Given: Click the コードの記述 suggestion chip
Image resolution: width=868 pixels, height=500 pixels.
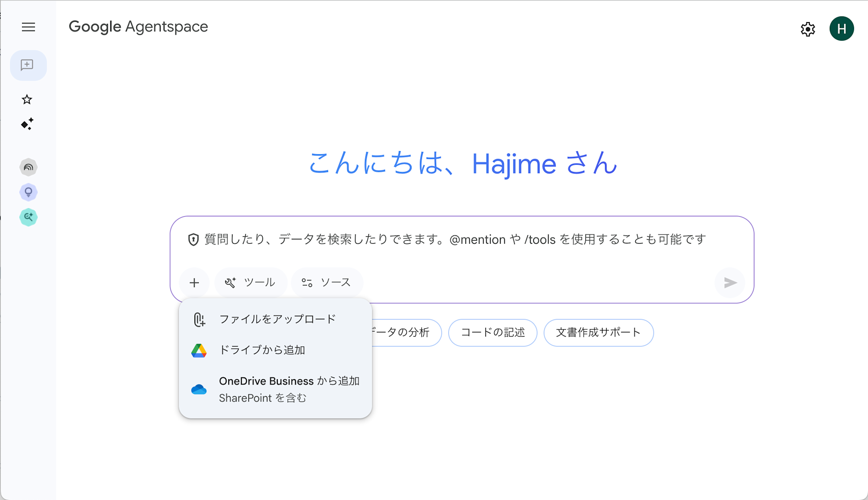Looking at the screenshot, I should (493, 333).
